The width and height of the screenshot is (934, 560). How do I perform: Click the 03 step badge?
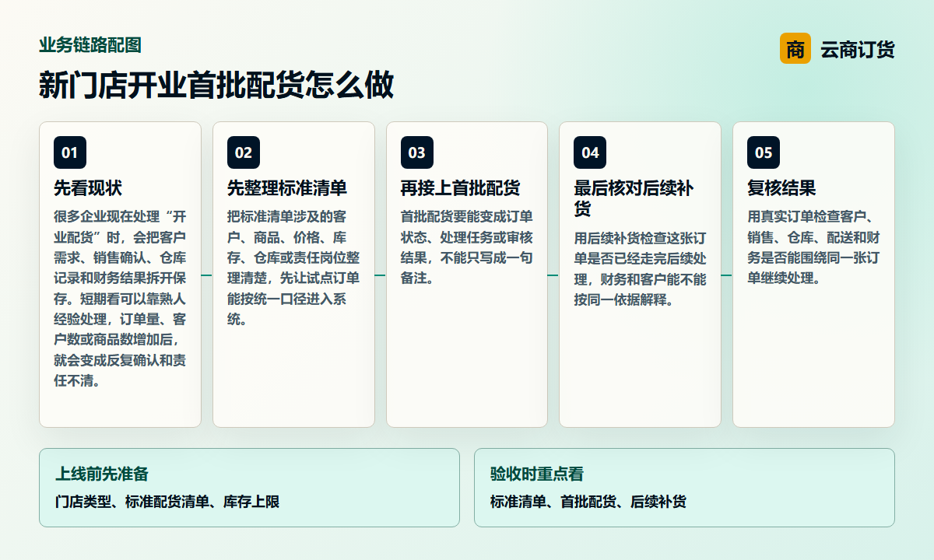pos(417,152)
